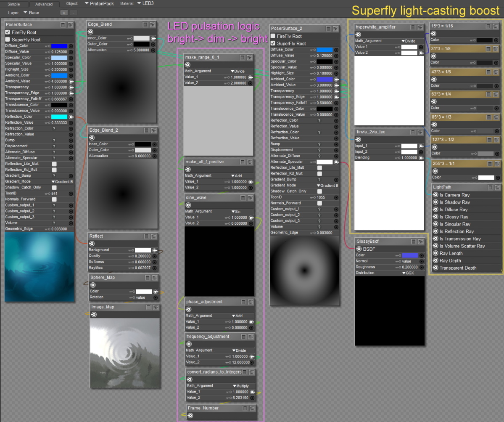Toggle preview on the LightPath node
Screen dimensions: 504x422
pos(498,187)
